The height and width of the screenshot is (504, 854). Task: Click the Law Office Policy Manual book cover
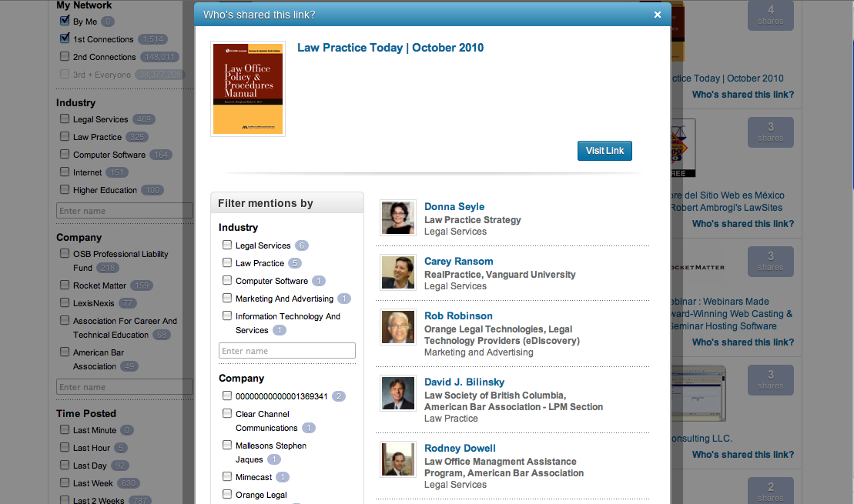[247, 88]
